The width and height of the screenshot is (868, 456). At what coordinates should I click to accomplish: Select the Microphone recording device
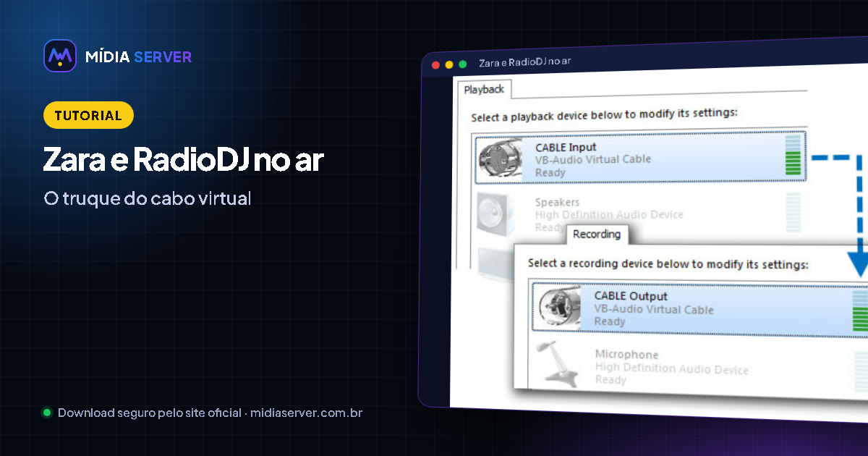700,367
